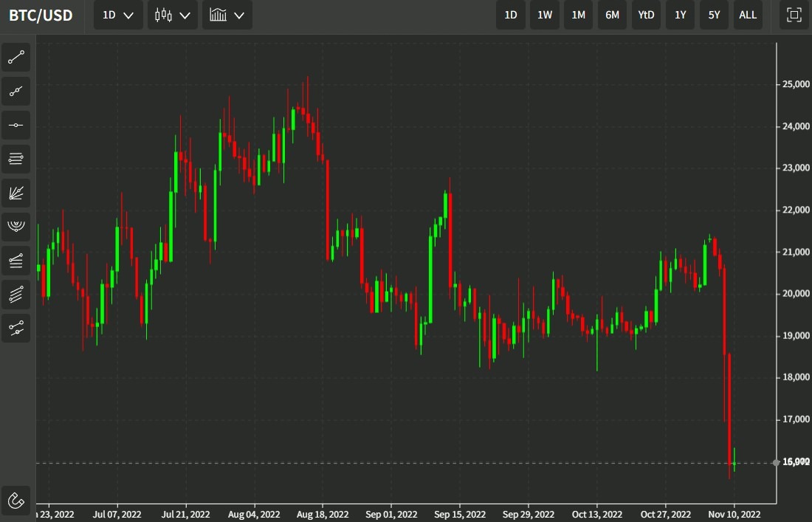
Task: Click the Oct 13, 2022 date label
Action: click(597, 514)
